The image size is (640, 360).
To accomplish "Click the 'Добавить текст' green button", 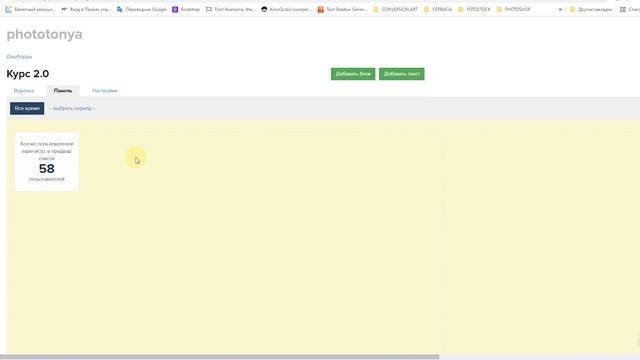I will pos(402,74).
